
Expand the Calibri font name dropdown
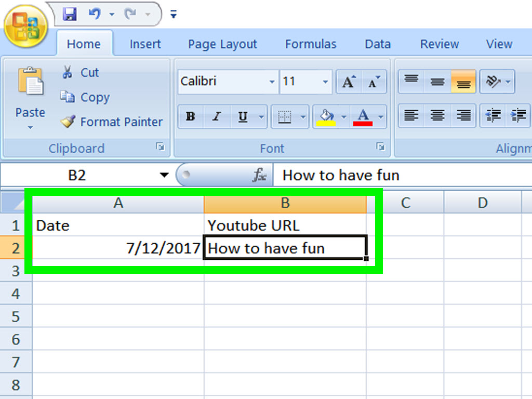[272, 82]
